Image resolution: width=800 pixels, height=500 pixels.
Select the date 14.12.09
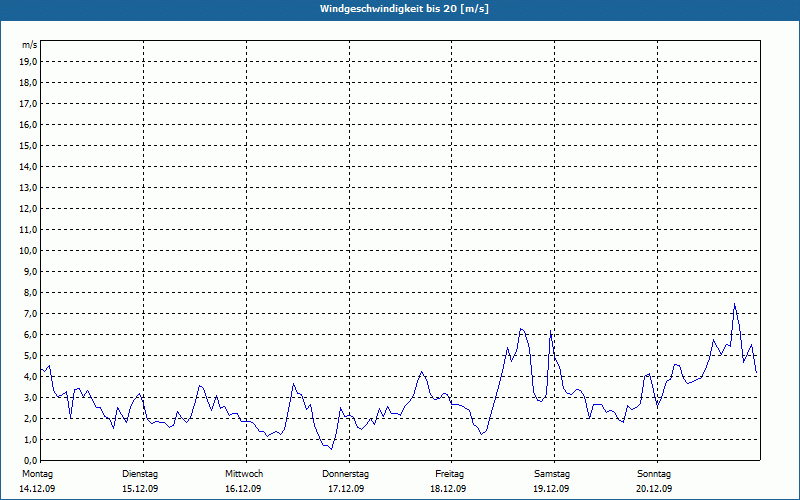coord(37,489)
